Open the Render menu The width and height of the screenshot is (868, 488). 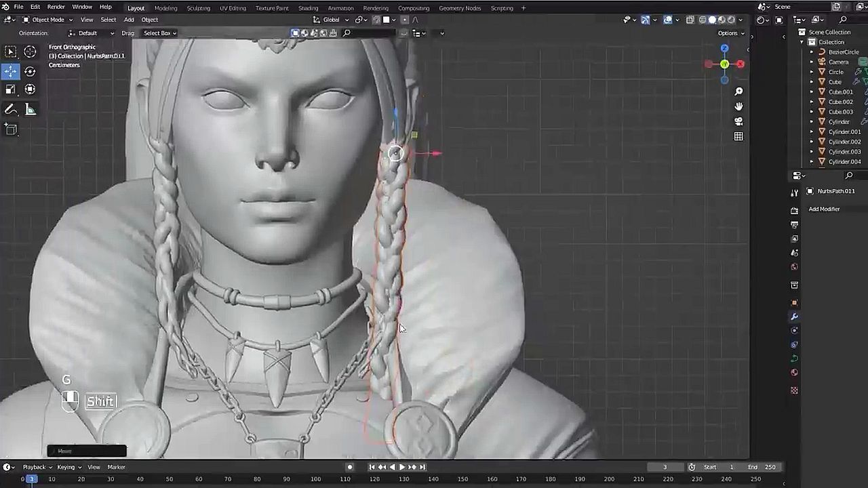pyautogui.click(x=56, y=7)
